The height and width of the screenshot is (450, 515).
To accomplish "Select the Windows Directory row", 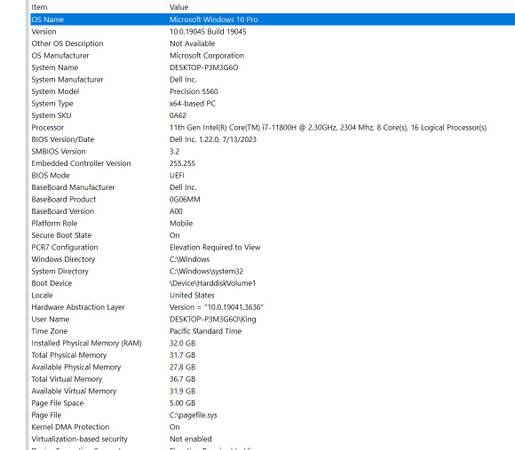I will (x=272, y=260).
